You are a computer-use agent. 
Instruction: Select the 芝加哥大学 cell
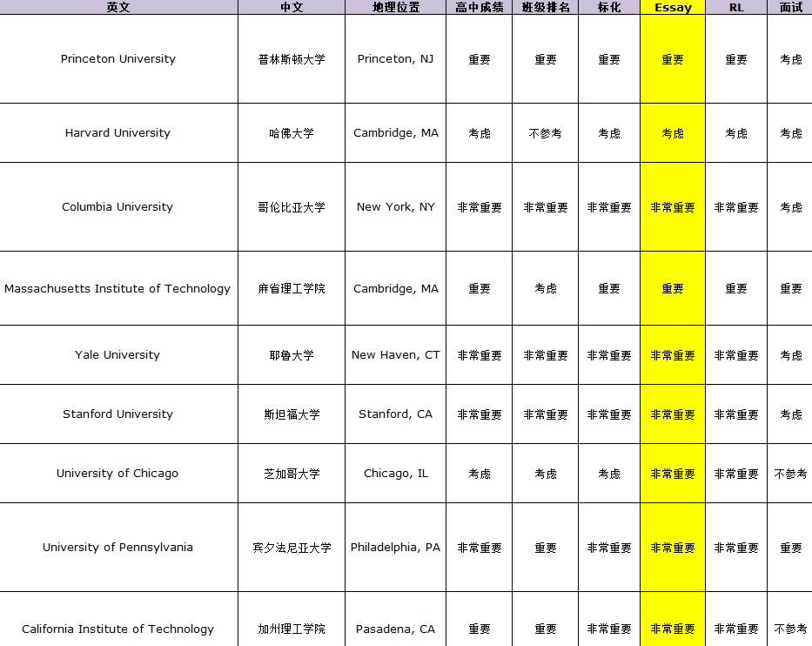coord(292,473)
